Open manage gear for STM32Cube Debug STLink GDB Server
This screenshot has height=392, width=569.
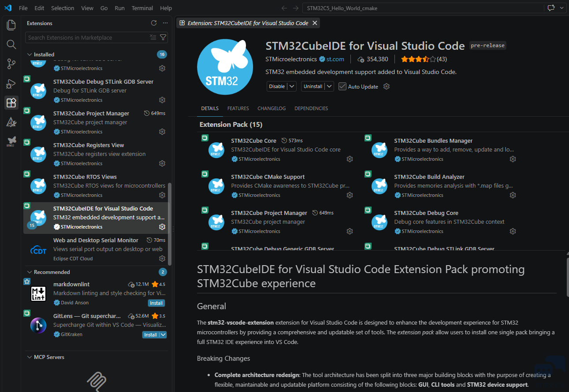tap(162, 100)
